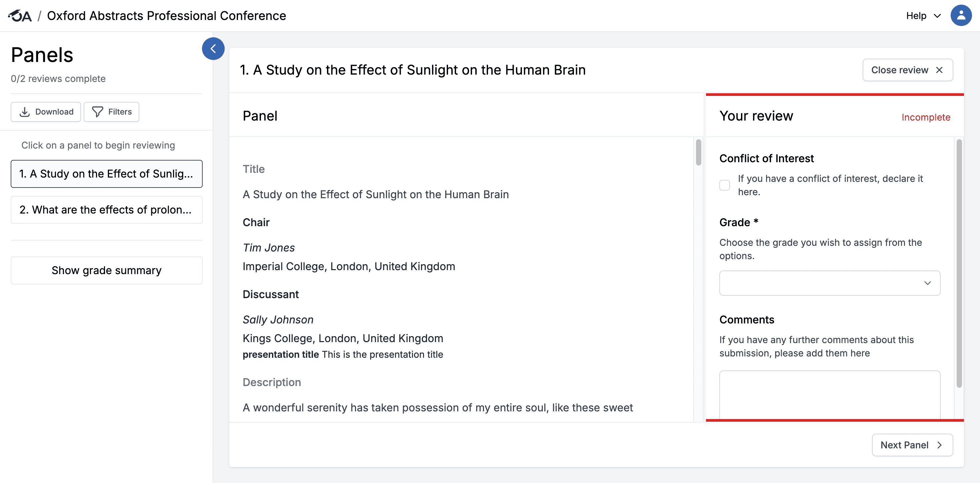
Task: Click the Your review scrollbar
Action: tap(959, 263)
